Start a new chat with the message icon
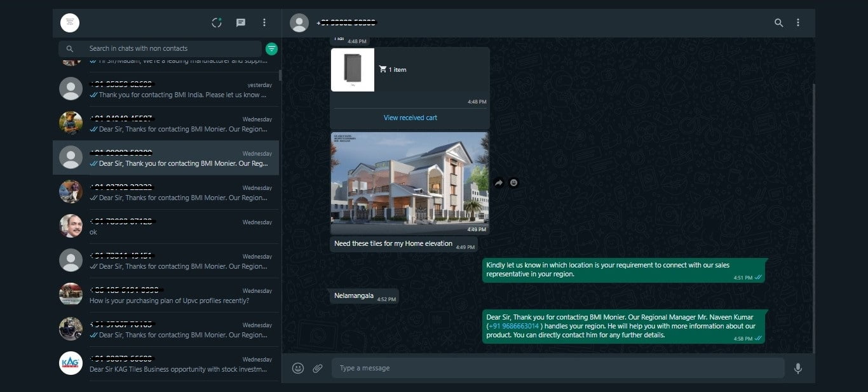Image resolution: width=868 pixels, height=392 pixels. coord(241,23)
